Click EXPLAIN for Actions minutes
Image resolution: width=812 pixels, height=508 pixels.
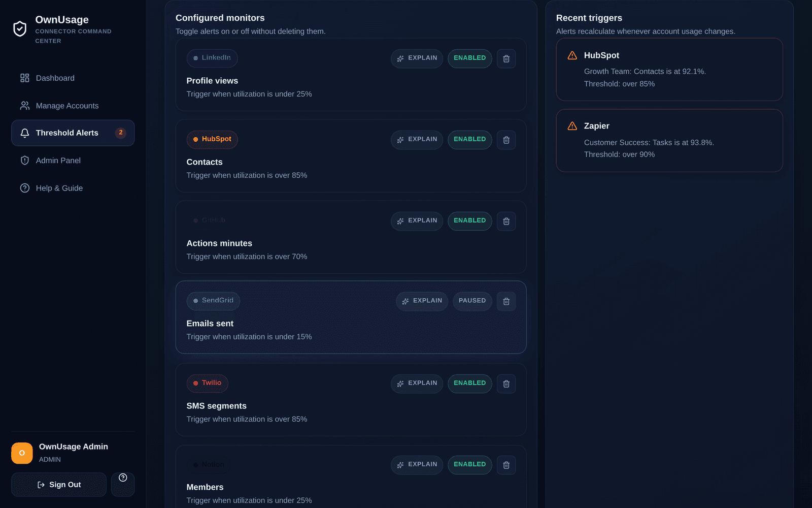417,221
